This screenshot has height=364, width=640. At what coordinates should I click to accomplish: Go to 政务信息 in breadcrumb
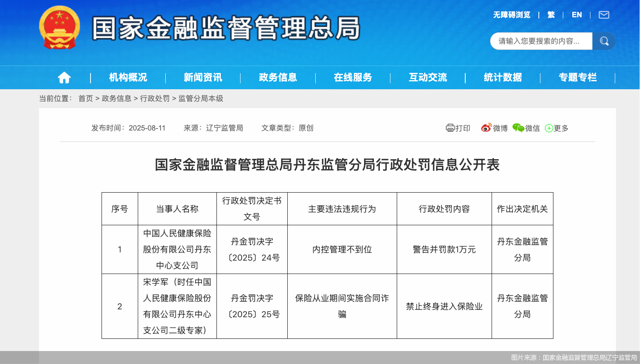click(x=117, y=99)
